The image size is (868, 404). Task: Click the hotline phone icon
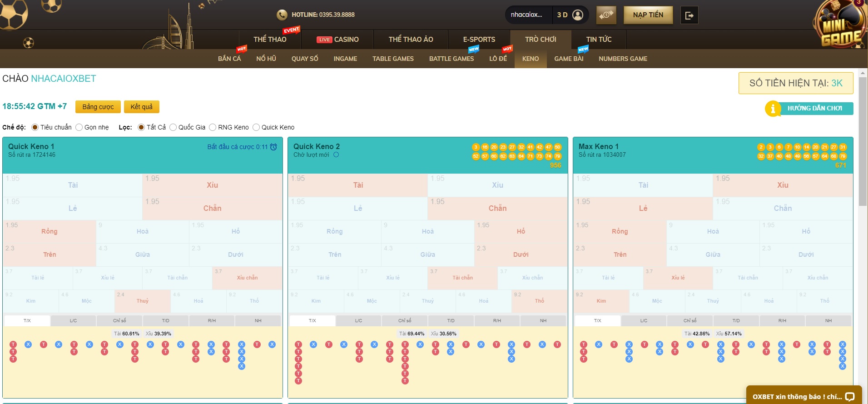pyautogui.click(x=282, y=15)
